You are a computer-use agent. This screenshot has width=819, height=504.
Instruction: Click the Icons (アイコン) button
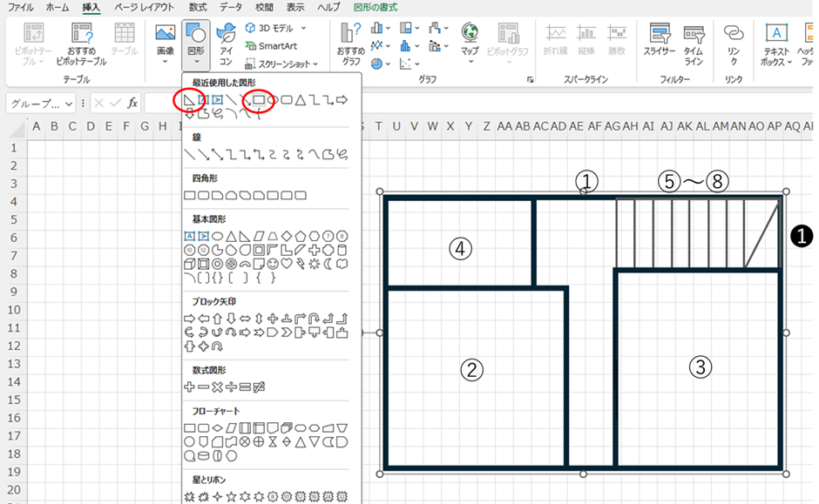225,44
